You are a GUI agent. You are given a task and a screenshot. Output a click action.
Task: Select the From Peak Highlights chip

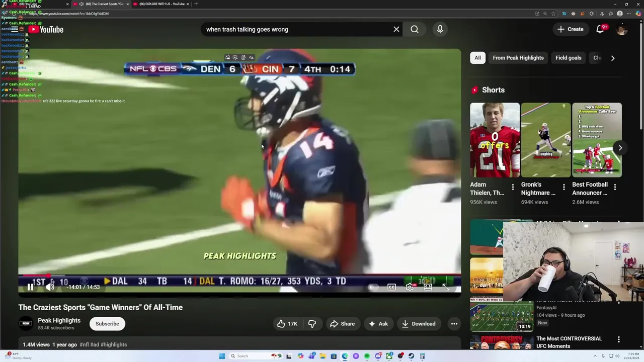point(518,58)
